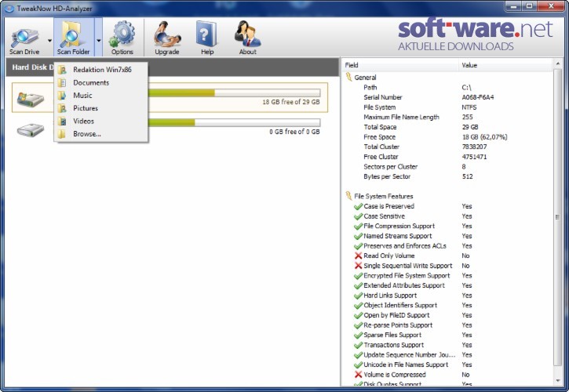The height and width of the screenshot is (392, 569).
Task: Click checkmark beside Transactions Support
Action: 358,345
